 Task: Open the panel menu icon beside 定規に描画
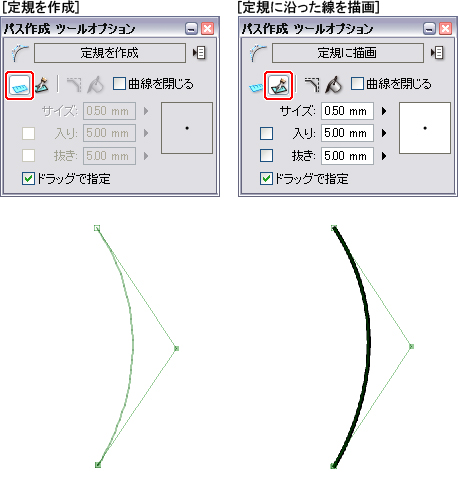pyautogui.click(x=437, y=53)
